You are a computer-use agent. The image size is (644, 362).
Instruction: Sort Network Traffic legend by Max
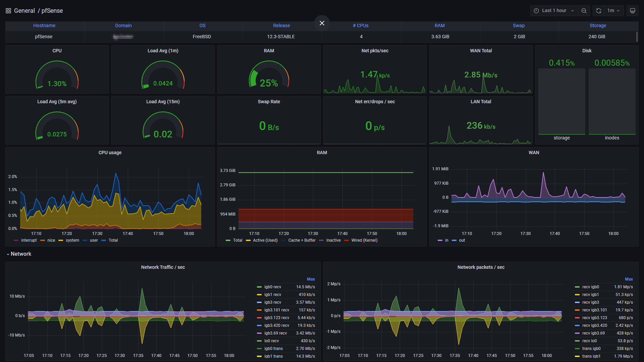311,279
